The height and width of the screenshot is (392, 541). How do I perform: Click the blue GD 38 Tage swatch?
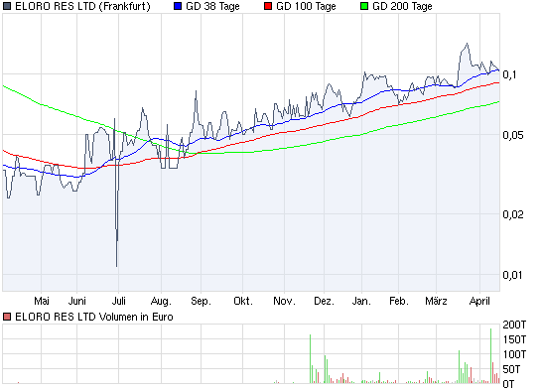click(178, 6)
